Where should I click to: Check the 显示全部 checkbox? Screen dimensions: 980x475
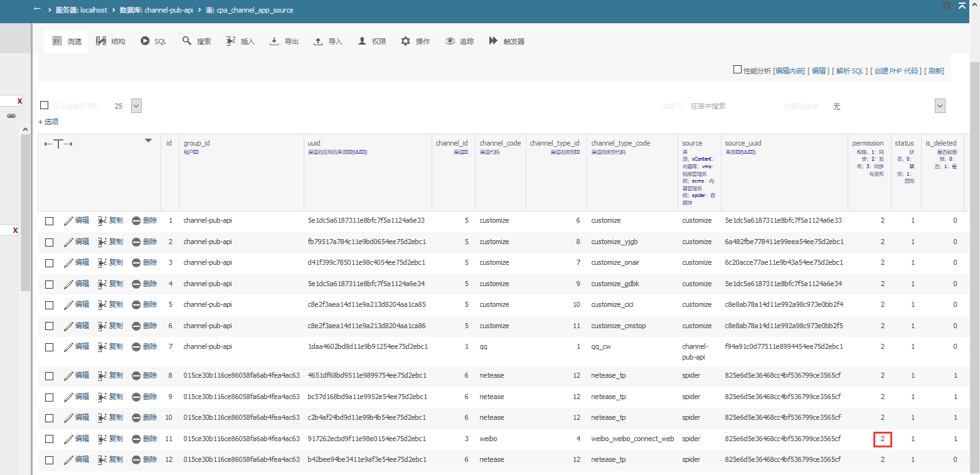(x=45, y=105)
